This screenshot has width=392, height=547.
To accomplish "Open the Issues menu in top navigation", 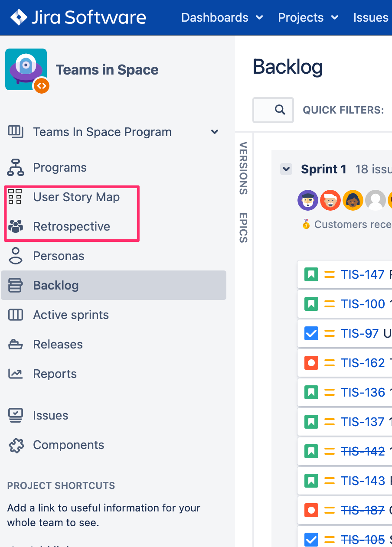I will [x=371, y=18].
